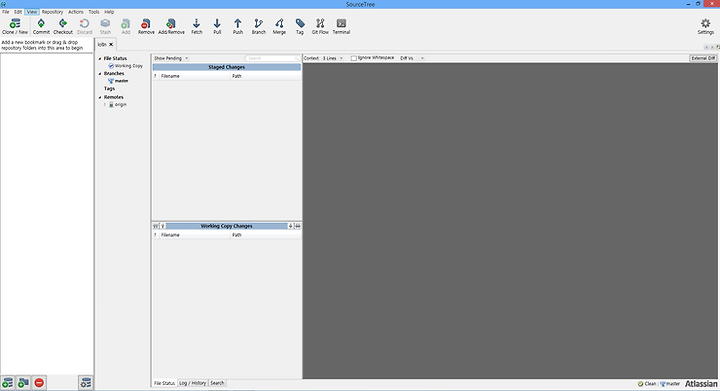Push commits with the Push icon

coord(238,26)
